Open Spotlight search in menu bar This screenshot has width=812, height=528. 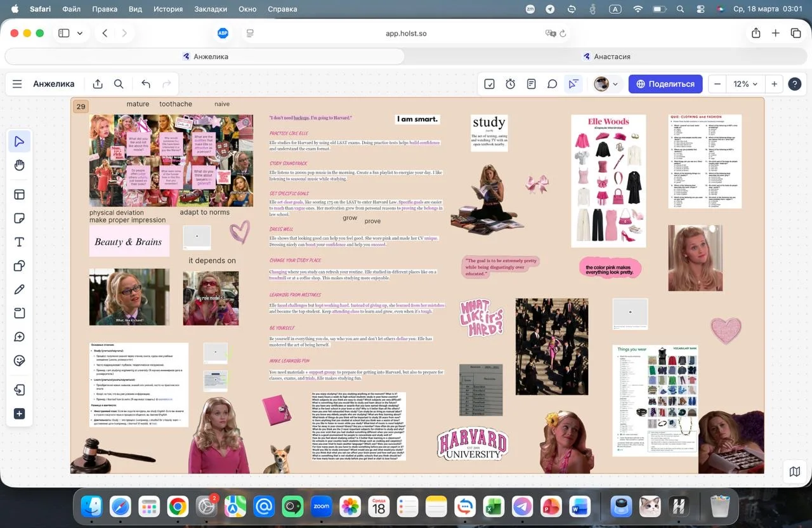[680, 9]
